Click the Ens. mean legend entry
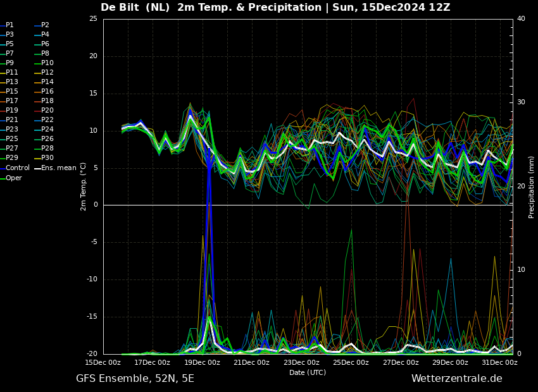Image resolution: width=538 pixels, height=392 pixels. pos(58,168)
